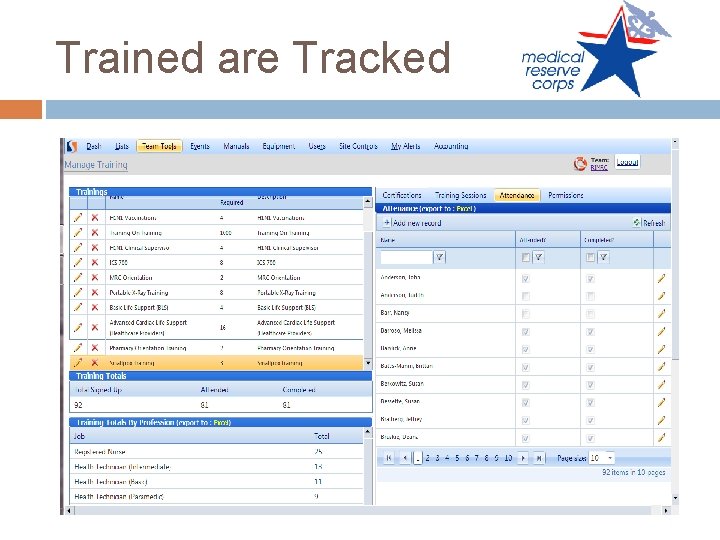Delete MRC Orientation training red X

click(x=95, y=277)
